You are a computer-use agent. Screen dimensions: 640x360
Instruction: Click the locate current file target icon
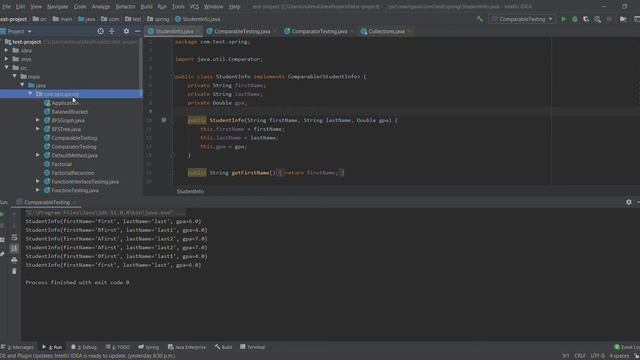tap(100, 31)
